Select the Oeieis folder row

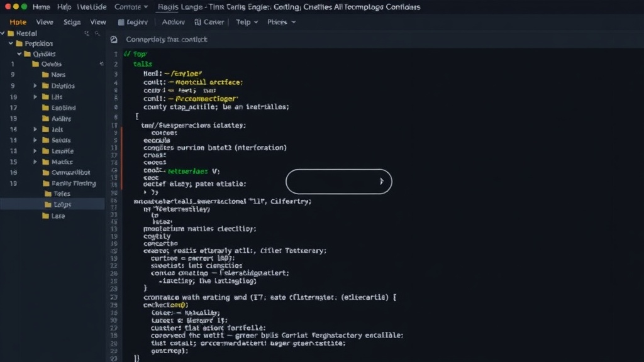52,64
